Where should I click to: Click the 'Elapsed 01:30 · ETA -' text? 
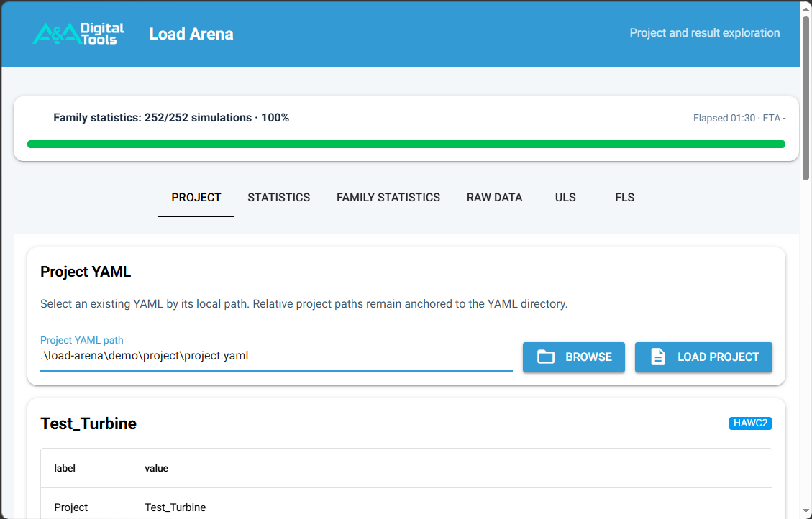(739, 118)
